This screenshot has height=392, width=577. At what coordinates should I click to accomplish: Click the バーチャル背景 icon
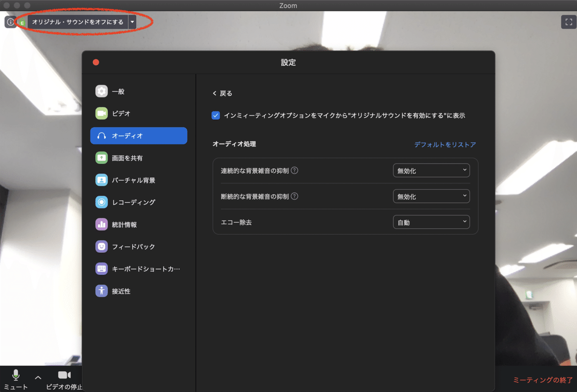(x=101, y=180)
